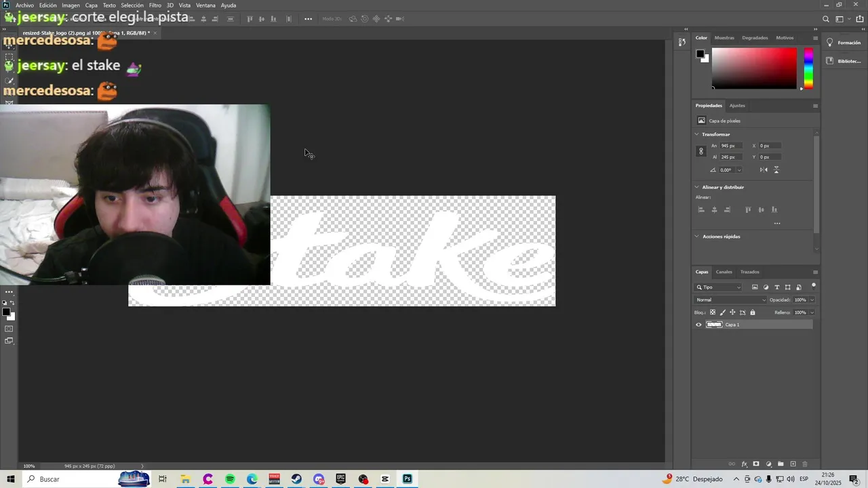The width and height of the screenshot is (868, 488).
Task: Toggle lock transparent pixels
Action: pyautogui.click(x=713, y=312)
